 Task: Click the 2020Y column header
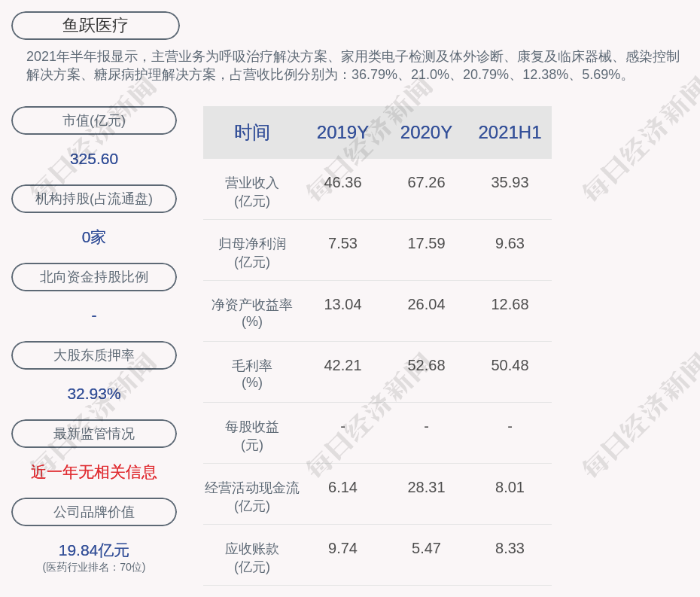pyautogui.click(x=426, y=132)
